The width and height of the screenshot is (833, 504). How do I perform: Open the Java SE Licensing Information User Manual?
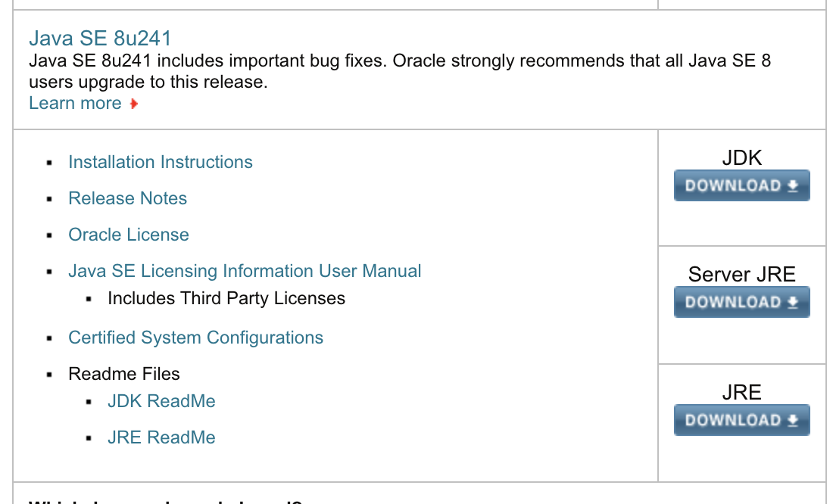245,270
